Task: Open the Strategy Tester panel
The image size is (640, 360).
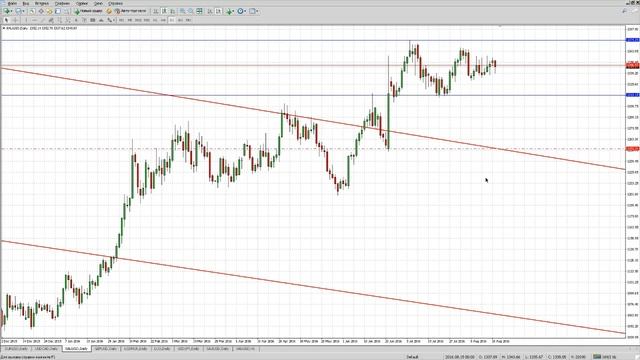Action: [x=67, y=11]
